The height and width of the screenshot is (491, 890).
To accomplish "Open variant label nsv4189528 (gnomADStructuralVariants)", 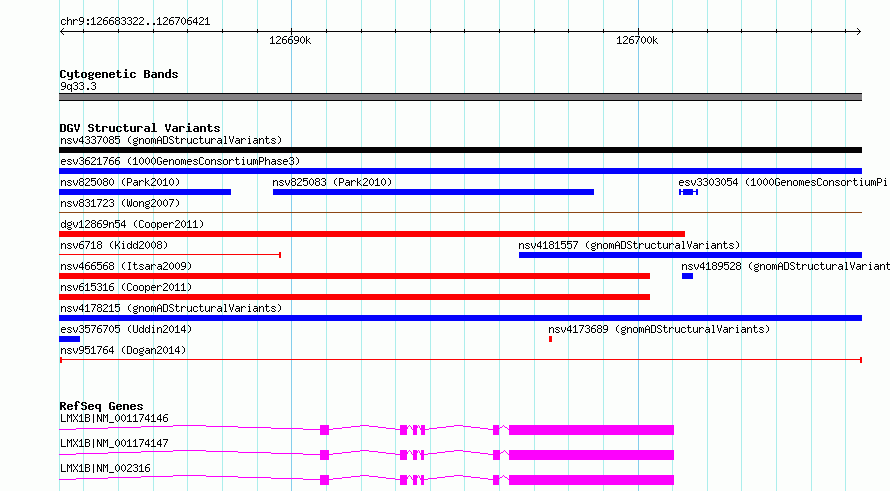I will [785, 266].
